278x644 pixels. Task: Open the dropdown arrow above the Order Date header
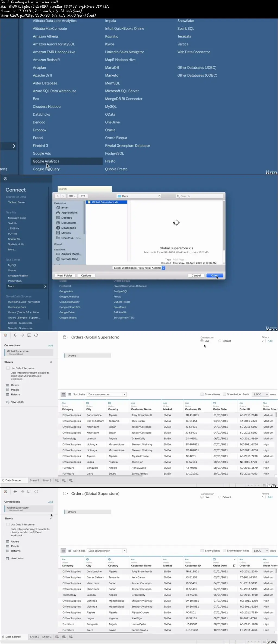pyautogui.click(x=235, y=559)
